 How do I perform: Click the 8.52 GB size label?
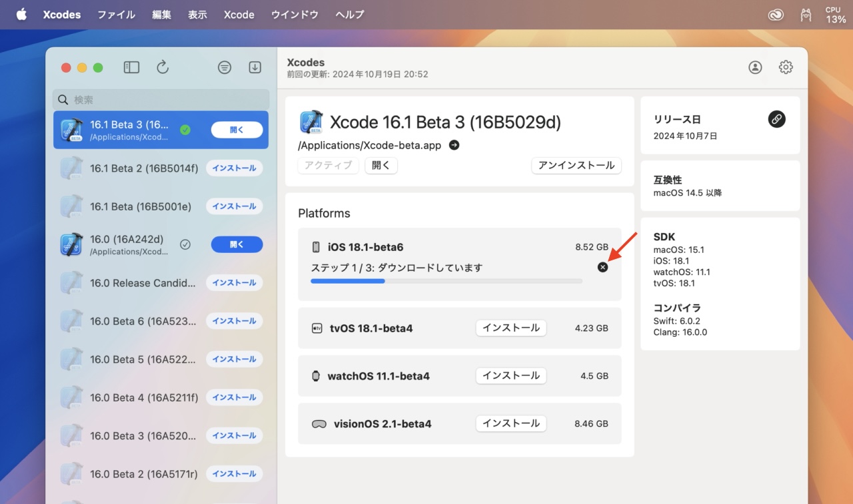592,247
